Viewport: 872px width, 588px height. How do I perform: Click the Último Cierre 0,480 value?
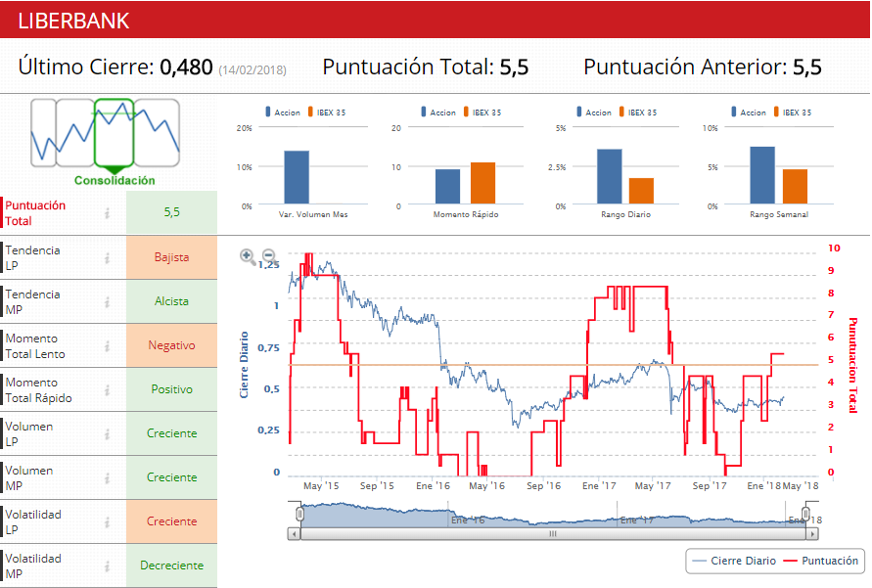coord(186,68)
